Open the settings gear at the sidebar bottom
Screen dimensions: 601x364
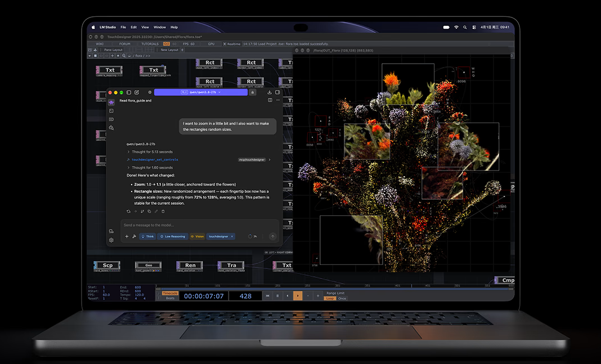pyautogui.click(x=111, y=240)
